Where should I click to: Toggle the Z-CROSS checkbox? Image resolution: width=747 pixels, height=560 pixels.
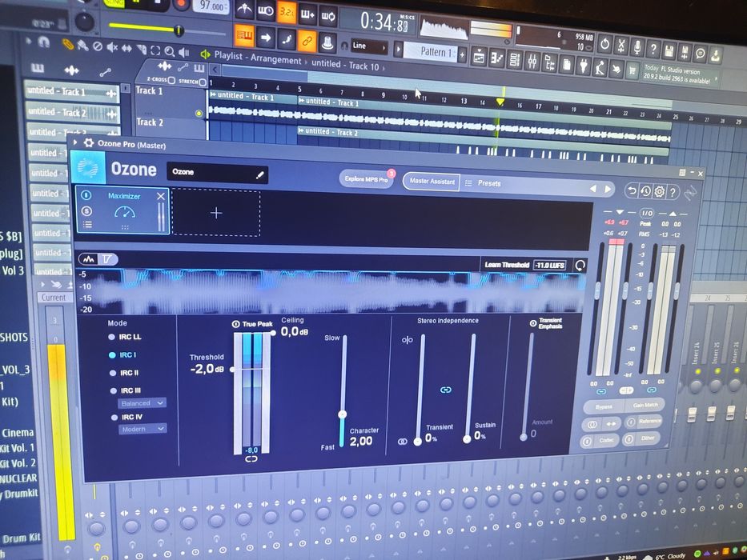[x=171, y=80]
